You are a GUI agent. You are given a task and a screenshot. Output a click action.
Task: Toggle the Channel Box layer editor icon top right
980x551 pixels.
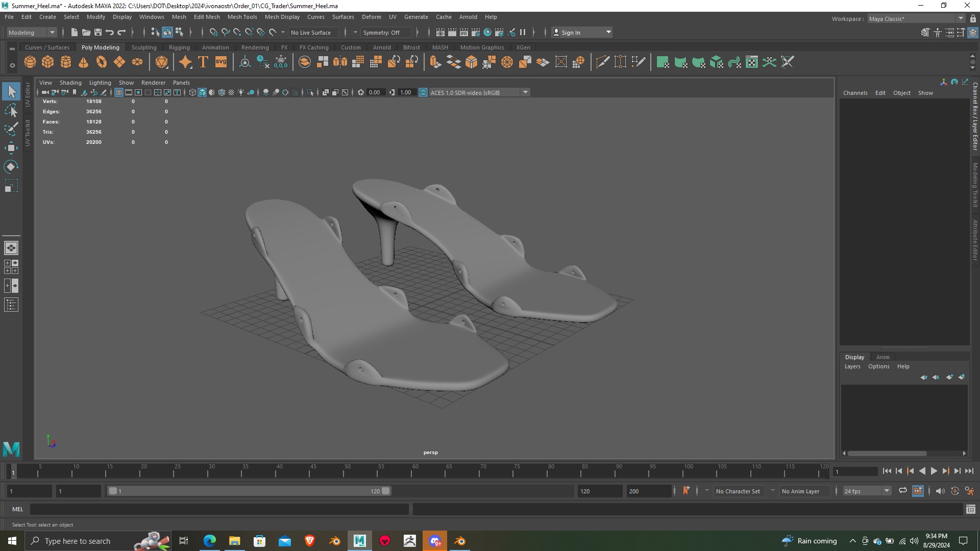click(973, 32)
